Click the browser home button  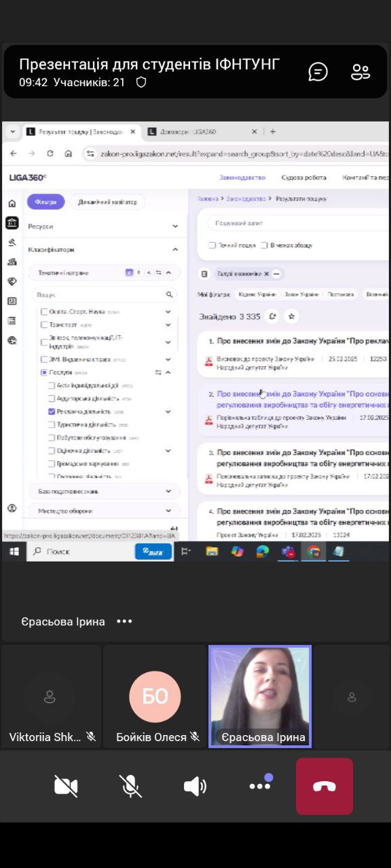click(x=68, y=154)
